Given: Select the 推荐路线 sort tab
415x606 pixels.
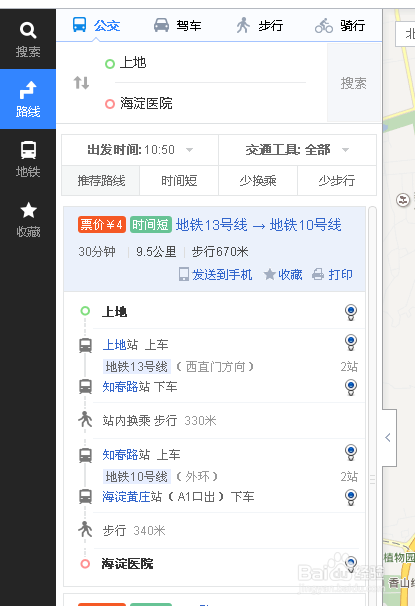Looking at the screenshot, I should pos(101,180).
